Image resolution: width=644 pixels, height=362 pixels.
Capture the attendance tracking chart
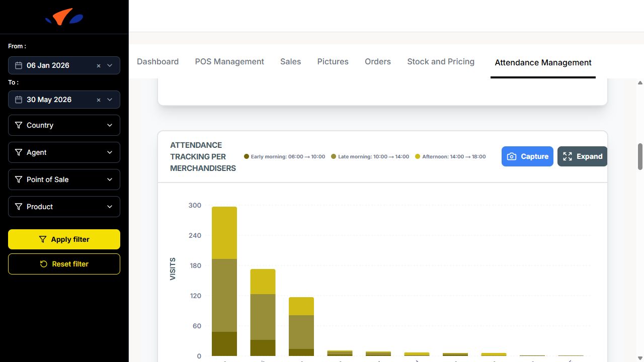527,156
